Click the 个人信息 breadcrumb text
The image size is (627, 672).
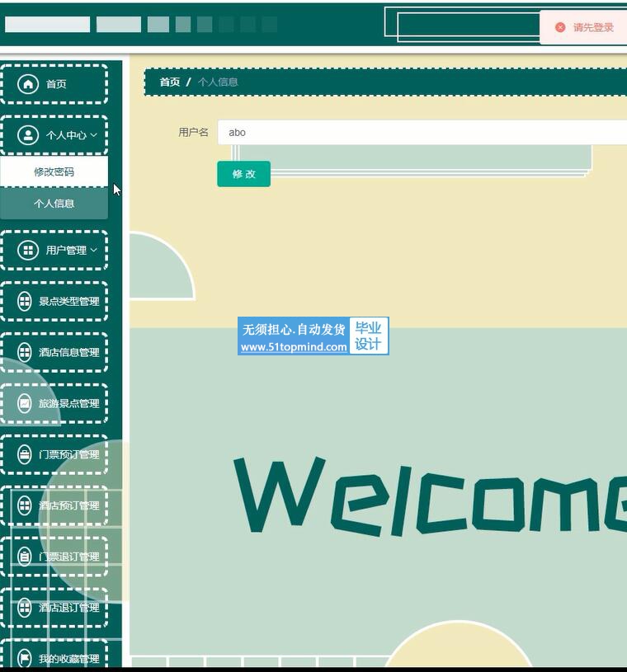point(218,82)
